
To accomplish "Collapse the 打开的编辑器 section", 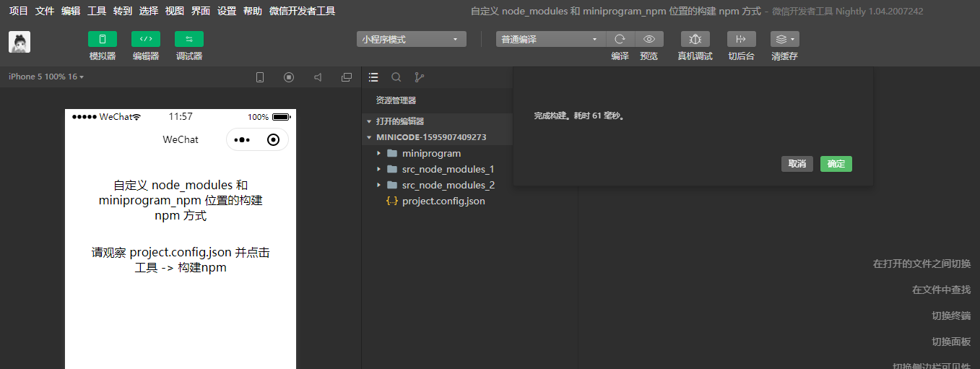I will tap(437, 121).
